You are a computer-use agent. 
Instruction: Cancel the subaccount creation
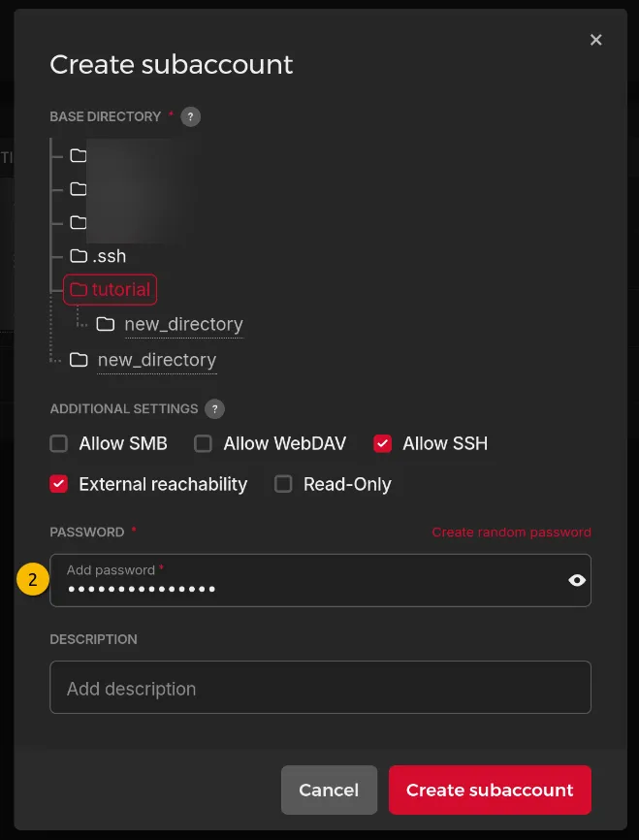pyautogui.click(x=329, y=790)
